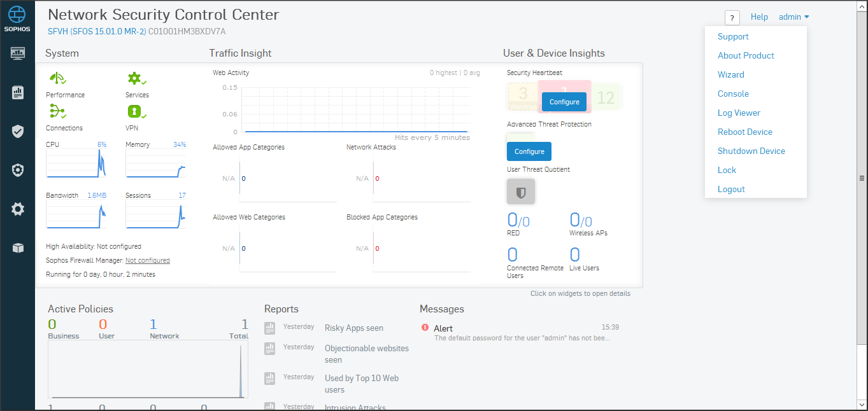Click the User Threat Quotient shield icon
This screenshot has width=868, height=411.
tap(520, 192)
